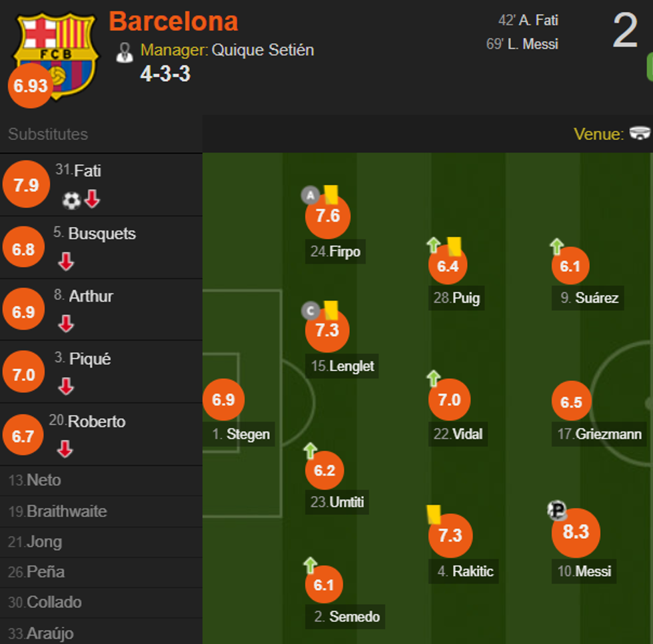Open the Barcelona team name link

173,21
